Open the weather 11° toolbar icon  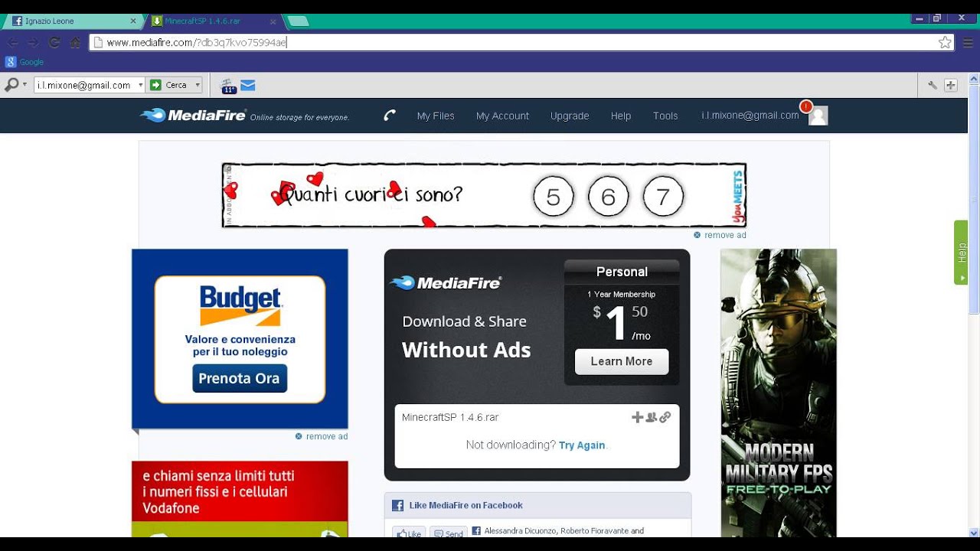click(228, 86)
